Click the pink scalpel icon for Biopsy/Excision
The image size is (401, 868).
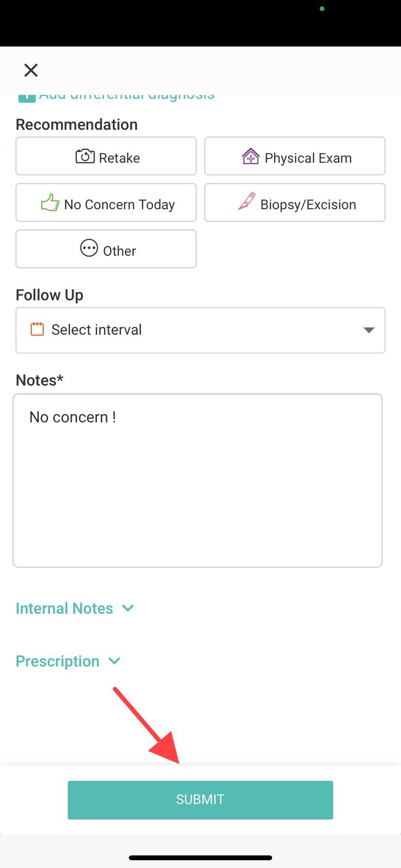click(247, 201)
